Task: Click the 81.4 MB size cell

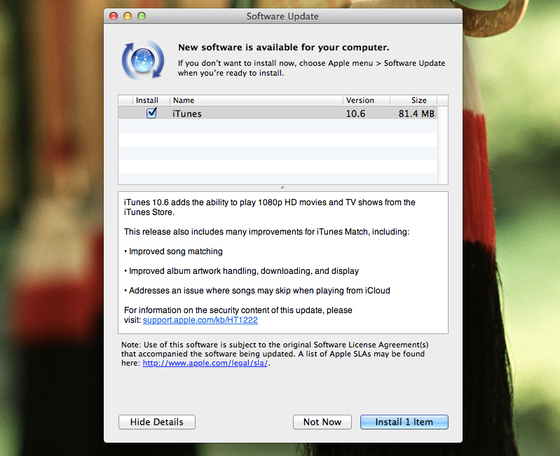Action: [x=416, y=114]
